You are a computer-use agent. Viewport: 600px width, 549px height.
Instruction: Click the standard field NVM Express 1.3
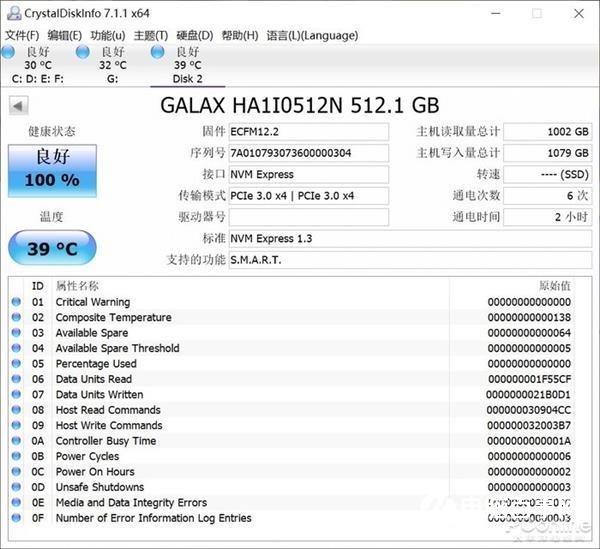point(410,239)
